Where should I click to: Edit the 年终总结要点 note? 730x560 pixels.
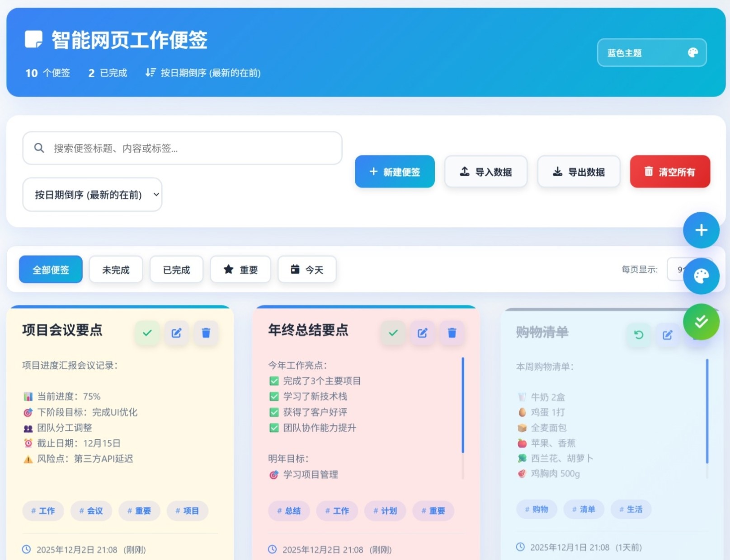coord(422,333)
